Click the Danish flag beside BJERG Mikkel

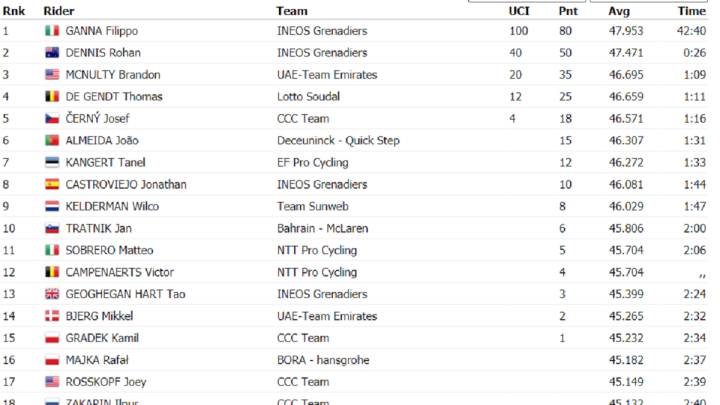[x=52, y=316]
